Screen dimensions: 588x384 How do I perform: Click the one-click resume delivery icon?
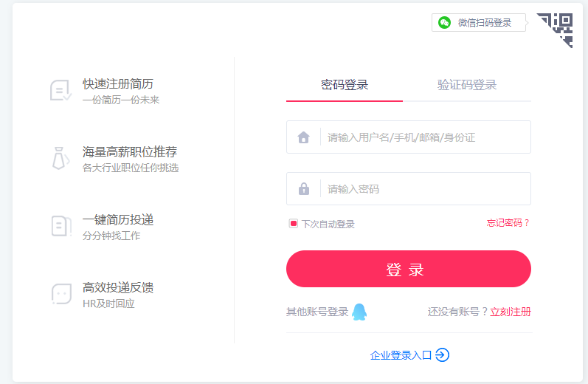tap(60, 226)
